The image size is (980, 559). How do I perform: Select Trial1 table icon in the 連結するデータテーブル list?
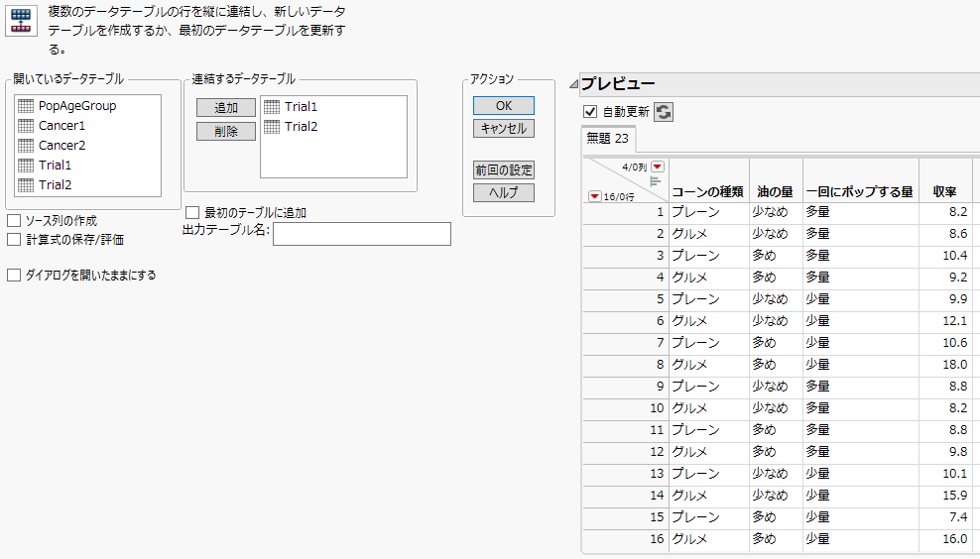tap(273, 107)
